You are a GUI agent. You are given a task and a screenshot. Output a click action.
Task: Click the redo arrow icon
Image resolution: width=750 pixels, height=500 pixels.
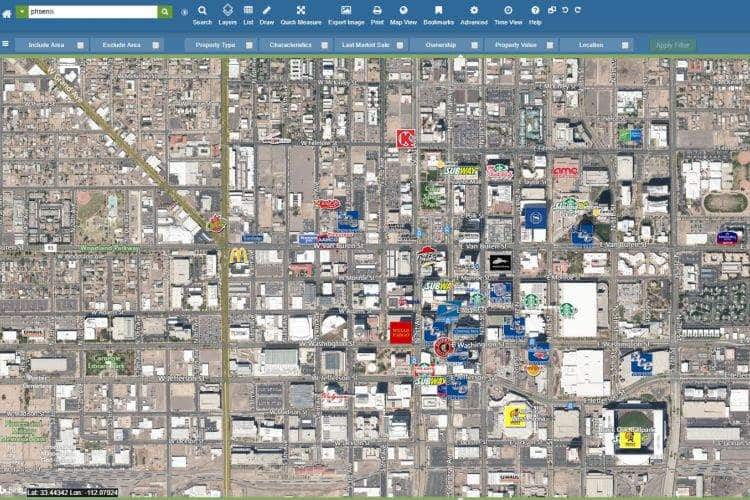coord(578,10)
